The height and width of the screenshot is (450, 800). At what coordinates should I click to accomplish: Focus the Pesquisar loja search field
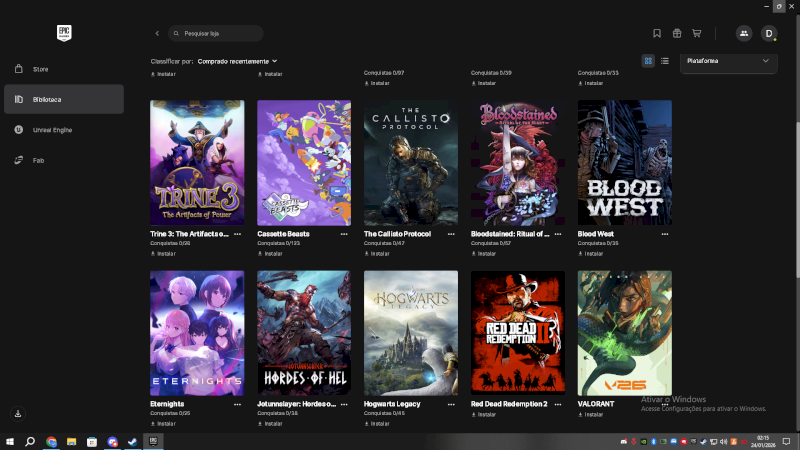(x=216, y=33)
